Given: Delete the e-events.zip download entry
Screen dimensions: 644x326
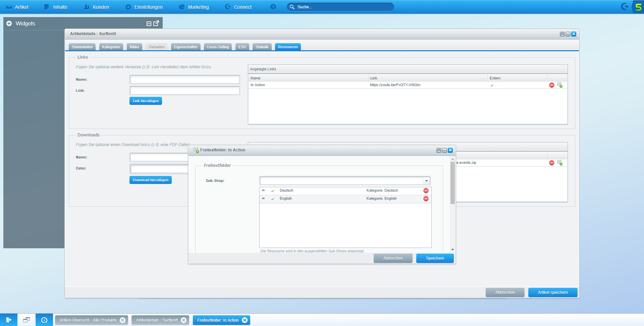Looking at the screenshot, I should coord(552,163).
